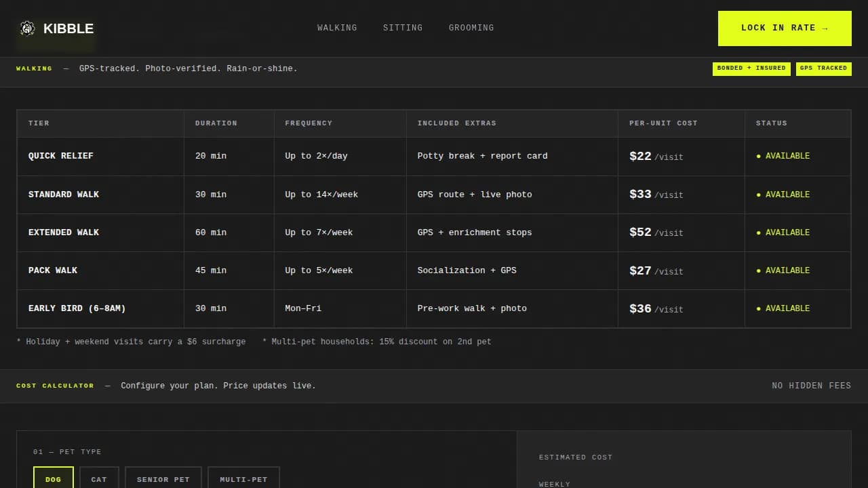This screenshot has width=868, height=488.
Task: Select the Senior Pet option
Action: (163, 478)
